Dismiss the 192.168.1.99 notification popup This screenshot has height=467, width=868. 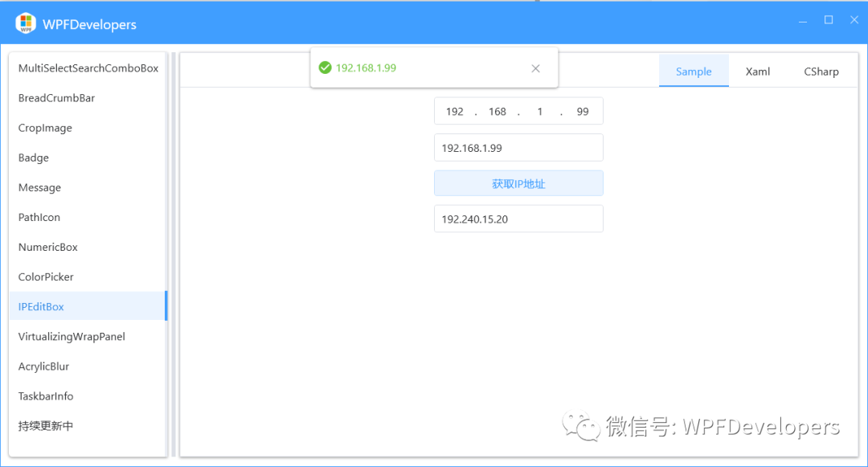[x=536, y=68]
